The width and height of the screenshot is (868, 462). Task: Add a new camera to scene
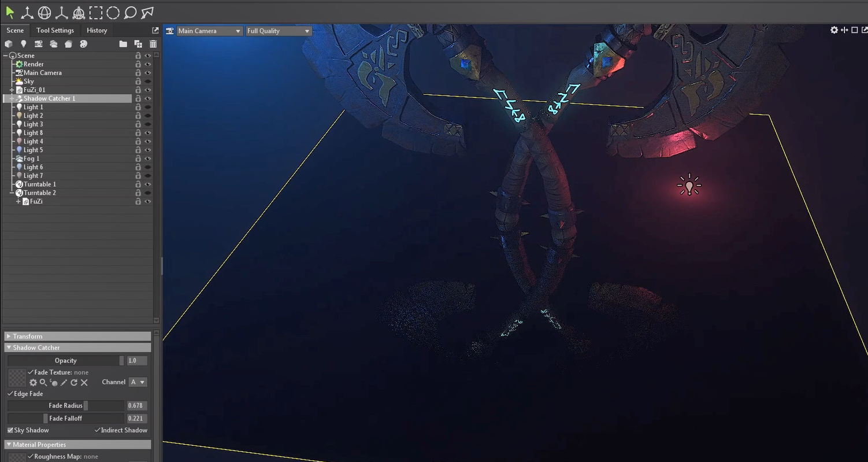(38, 44)
